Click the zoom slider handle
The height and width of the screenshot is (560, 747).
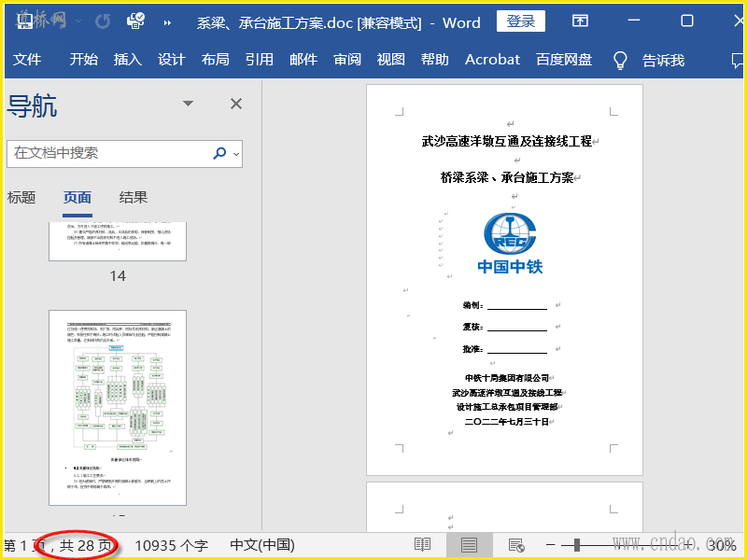tap(577, 545)
